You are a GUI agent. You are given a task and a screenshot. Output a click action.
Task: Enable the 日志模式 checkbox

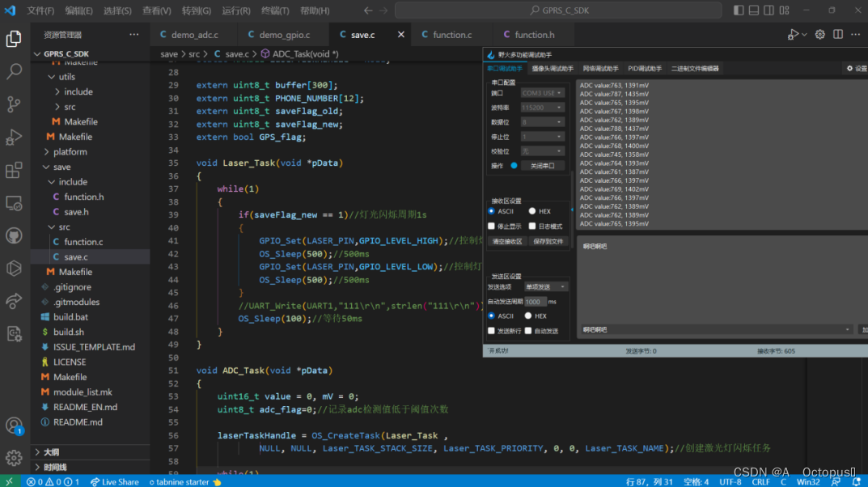tap(532, 227)
